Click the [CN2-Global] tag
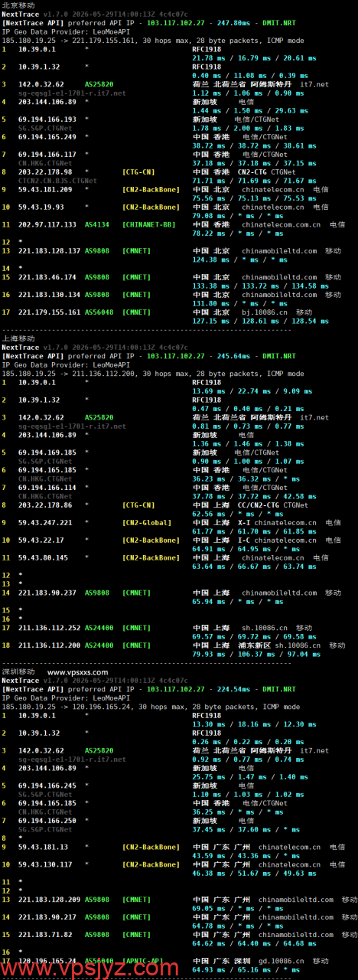The height and width of the screenshot is (980, 358). click(x=146, y=522)
